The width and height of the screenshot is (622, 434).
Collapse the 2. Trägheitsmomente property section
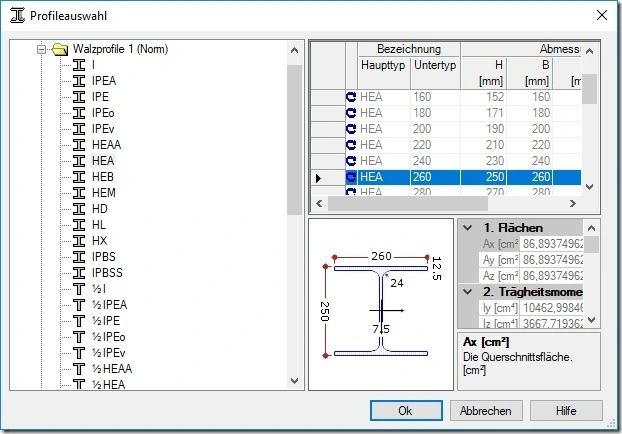[468, 292]
